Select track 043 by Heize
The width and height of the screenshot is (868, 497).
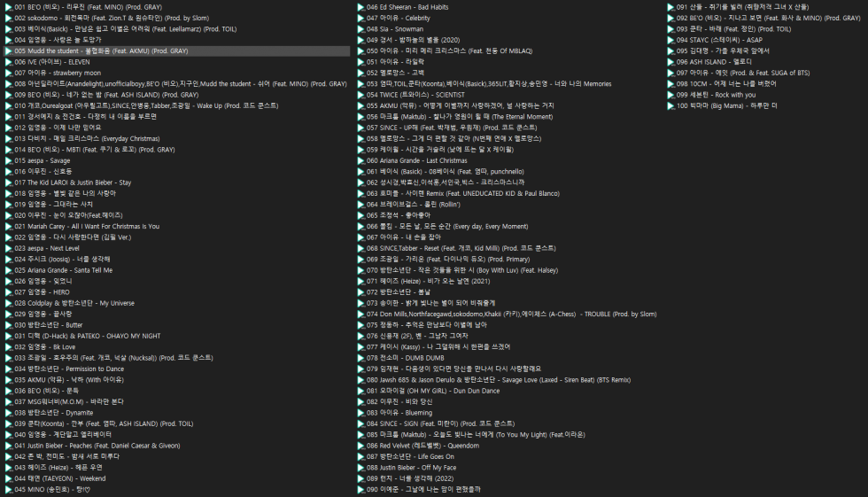click(x=58, y=468)
